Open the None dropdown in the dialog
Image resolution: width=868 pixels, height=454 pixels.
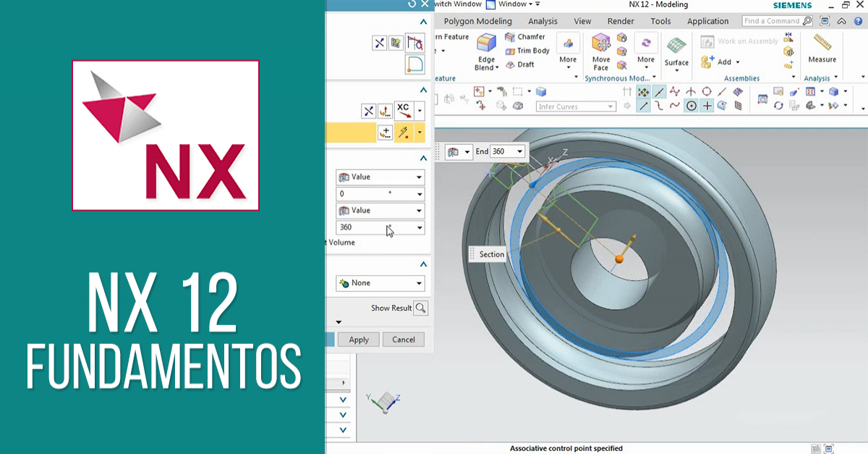point(380,283)
